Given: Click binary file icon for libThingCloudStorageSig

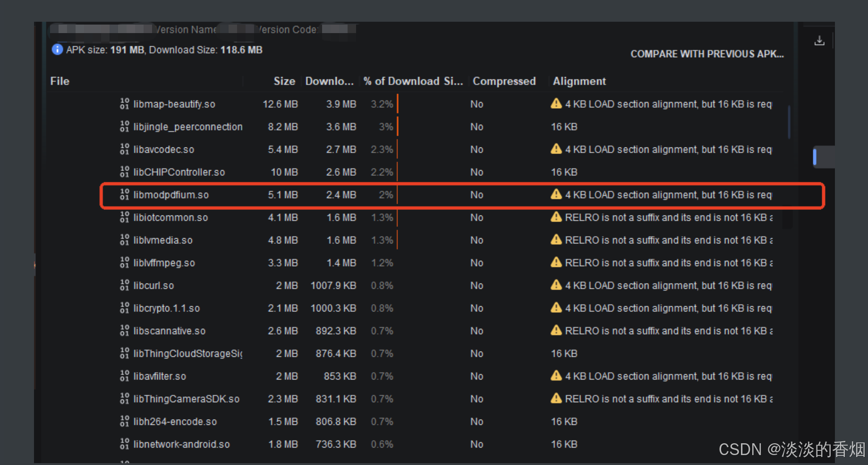Looking at the screenshot, I should (x=125, y=353).
